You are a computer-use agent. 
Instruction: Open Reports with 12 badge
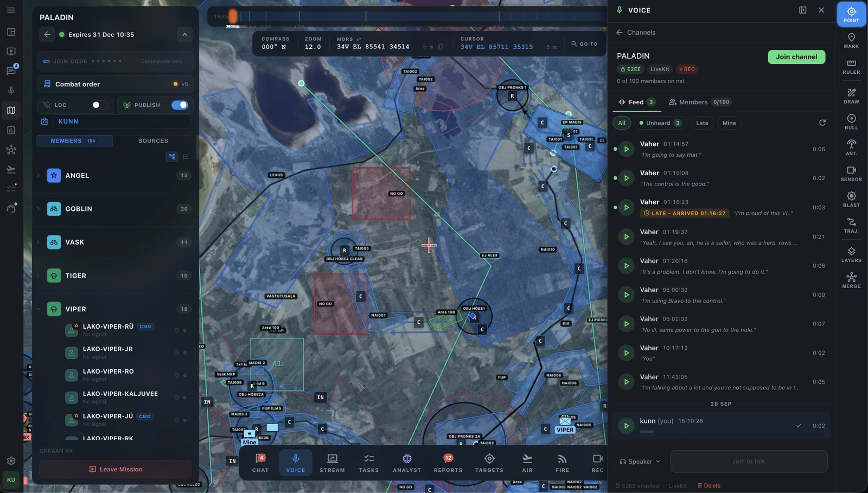[448, 463]
